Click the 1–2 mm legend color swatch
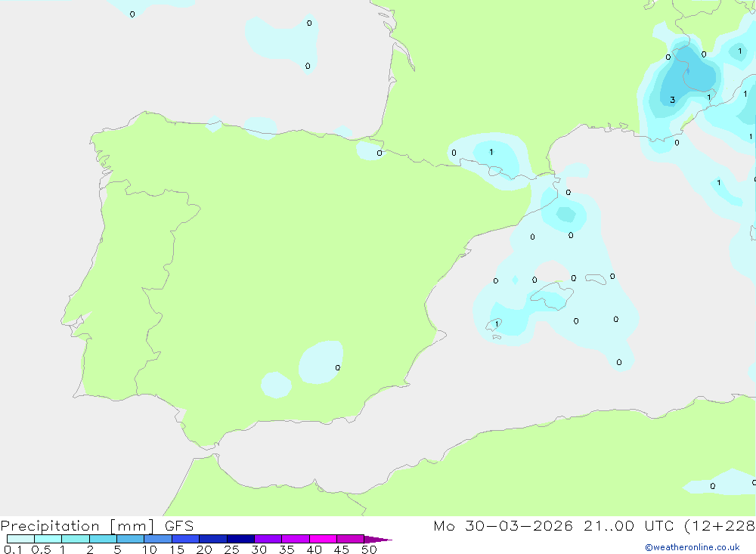Screen dimensions: 756x554 [76, 539]
